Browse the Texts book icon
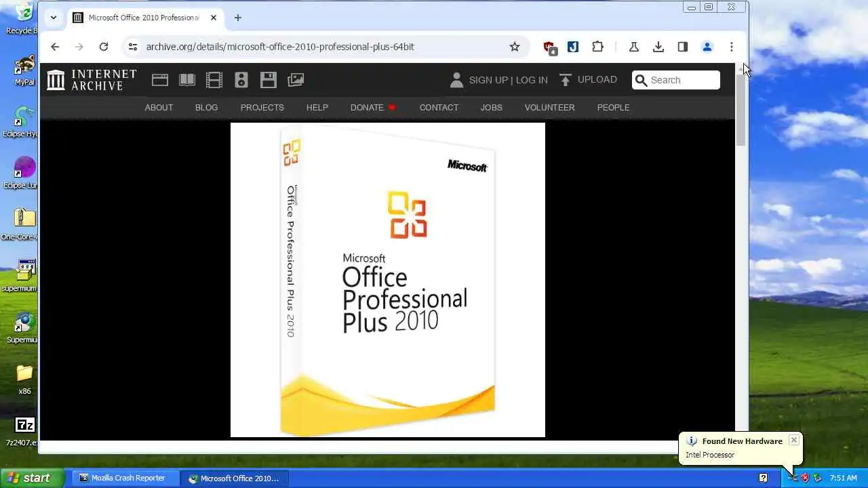The width and height of the screenshot is (868, 488). coord(187,80)
